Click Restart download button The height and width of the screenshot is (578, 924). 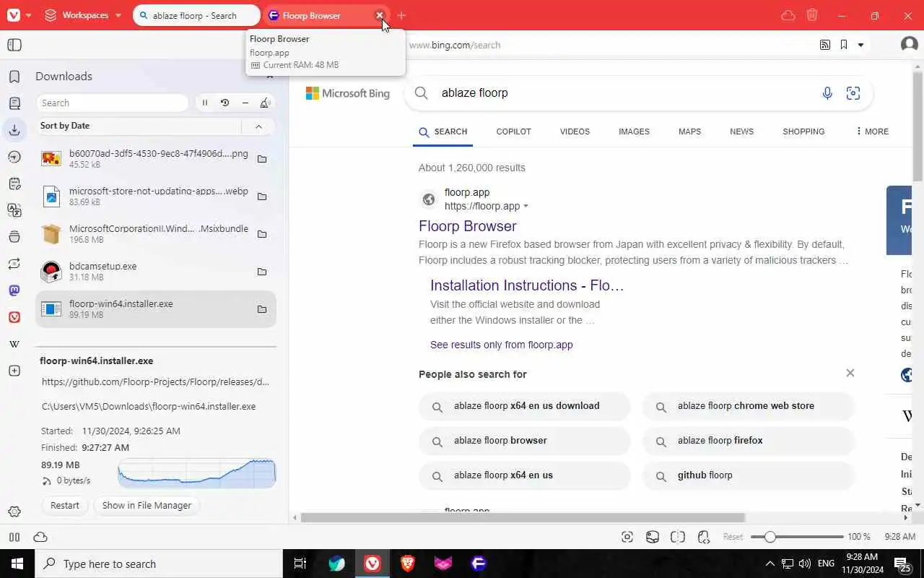[65, 505]
